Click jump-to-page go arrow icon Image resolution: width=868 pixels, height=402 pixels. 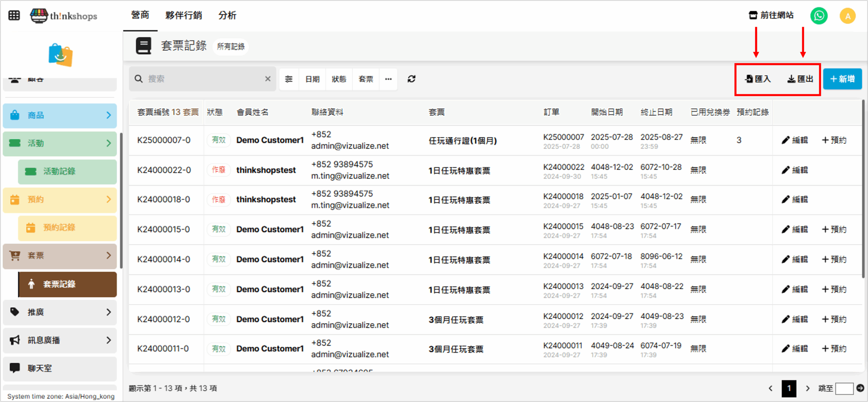point(860,388)
